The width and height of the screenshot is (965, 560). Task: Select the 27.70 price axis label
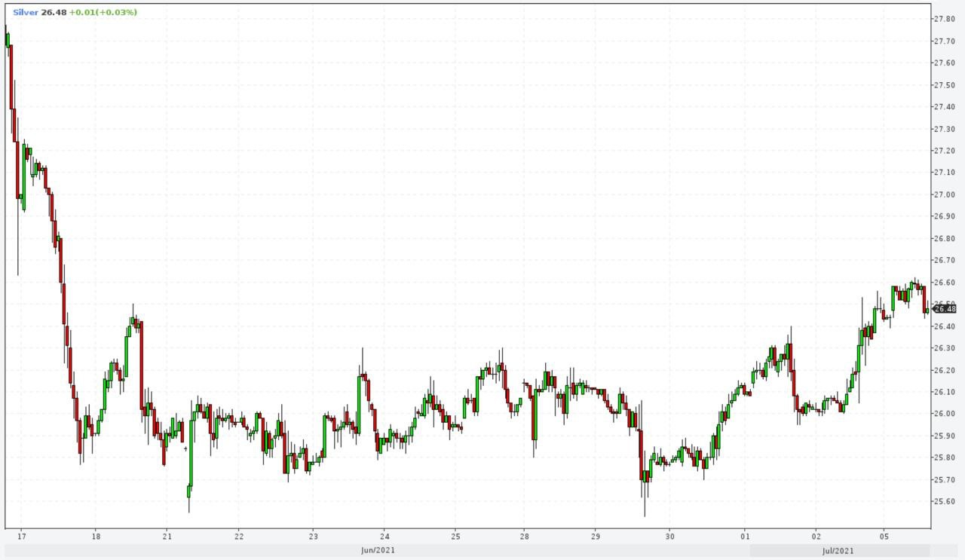[946, 41]
